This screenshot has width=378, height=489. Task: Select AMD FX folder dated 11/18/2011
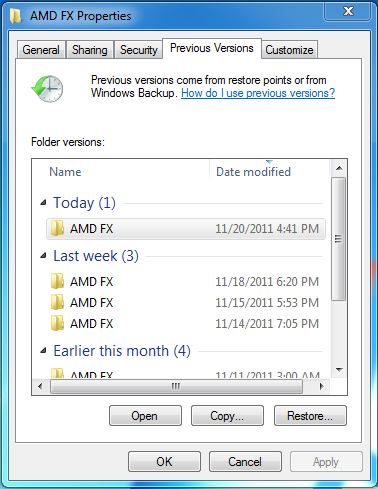[x=186, y=282]
